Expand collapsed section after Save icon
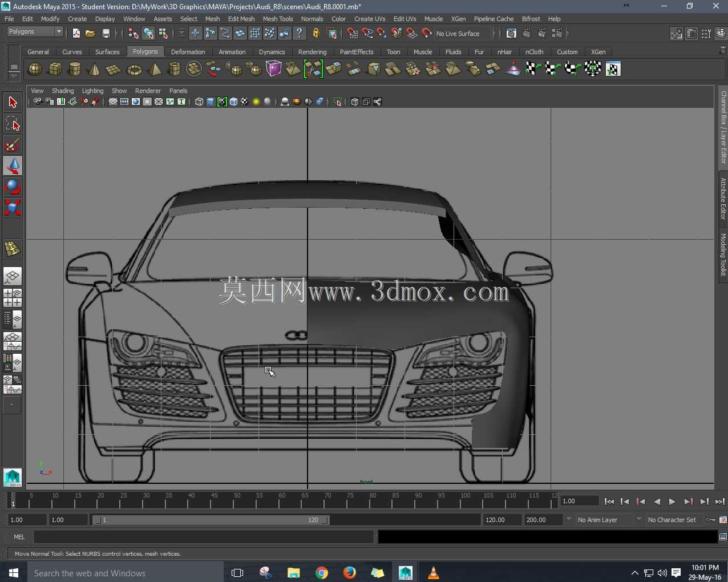 click(x=116, y=34)
